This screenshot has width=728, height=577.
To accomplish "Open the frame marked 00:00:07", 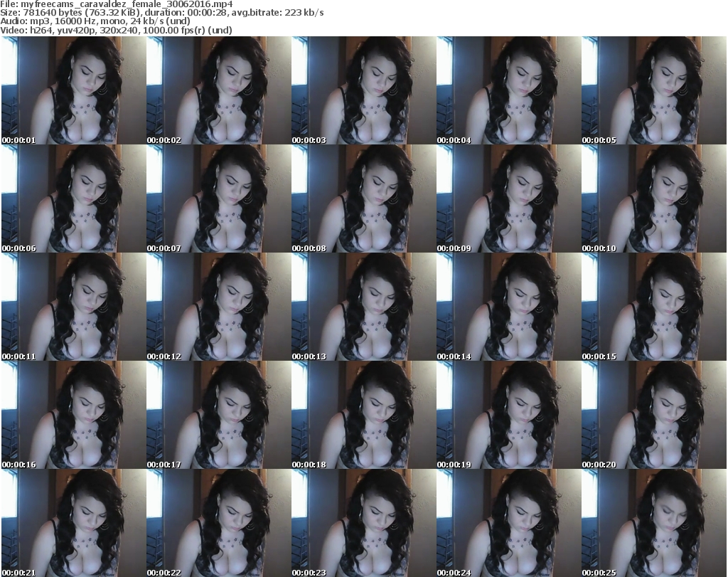I will 219,198.
